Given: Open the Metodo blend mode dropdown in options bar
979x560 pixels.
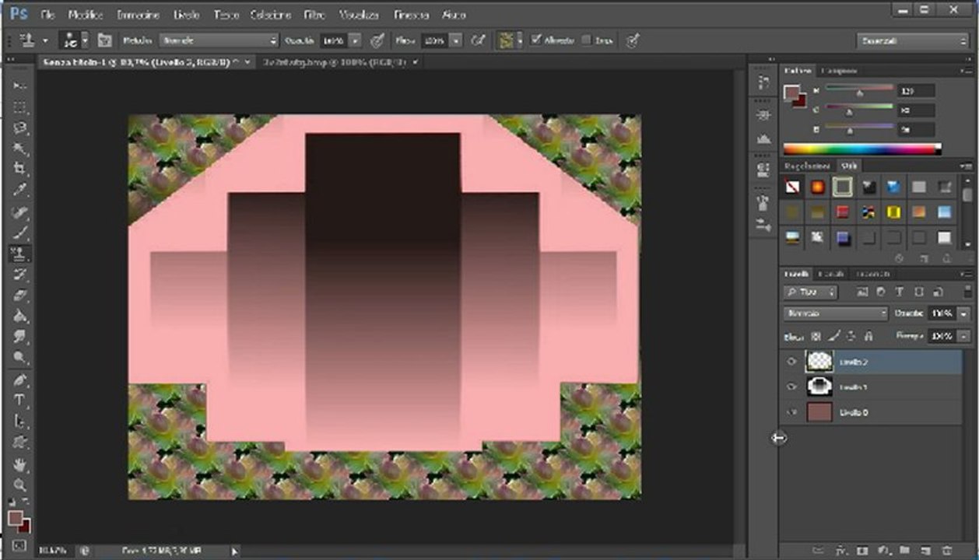Looking at the screenshot, I should pos(219,40).
